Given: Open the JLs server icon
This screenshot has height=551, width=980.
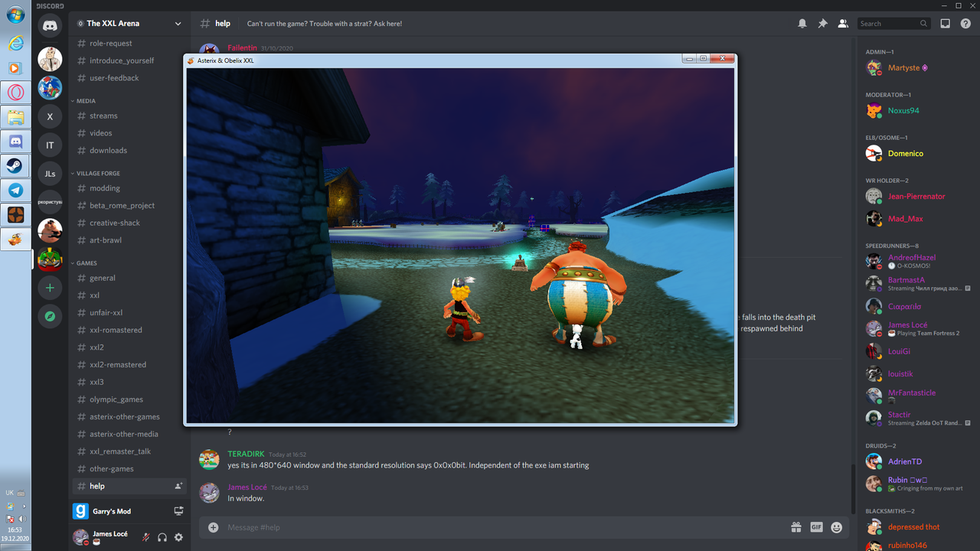Looking at the screenshot, I should (50, 174).
